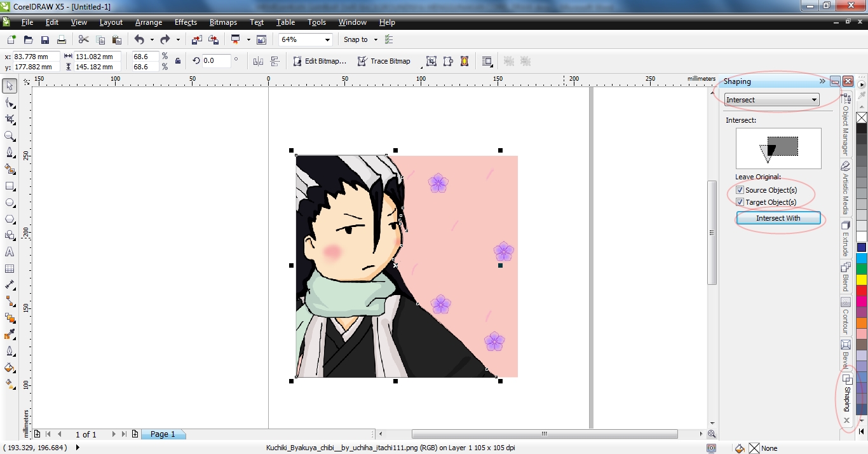Image resolution: width=868 pixels, height=454 pixels.
Task: Click the Options icon beside Snap to
Action: pos(389,39)
